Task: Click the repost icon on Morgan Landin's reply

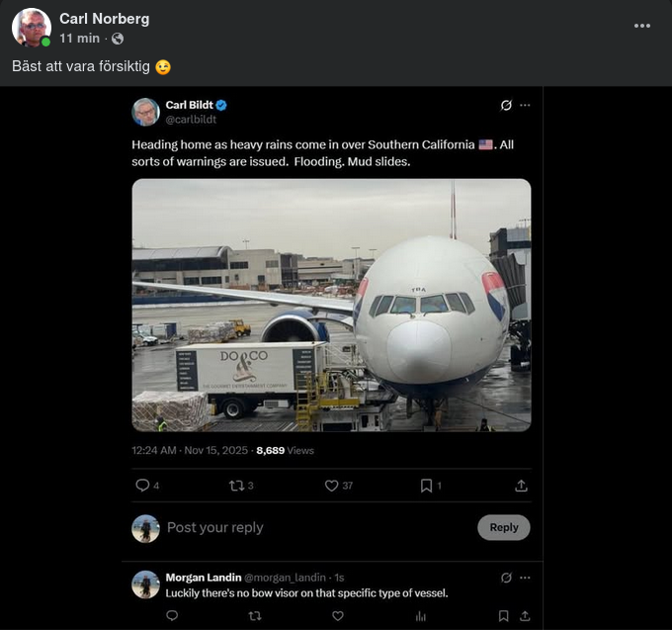Action: (255, 616)
